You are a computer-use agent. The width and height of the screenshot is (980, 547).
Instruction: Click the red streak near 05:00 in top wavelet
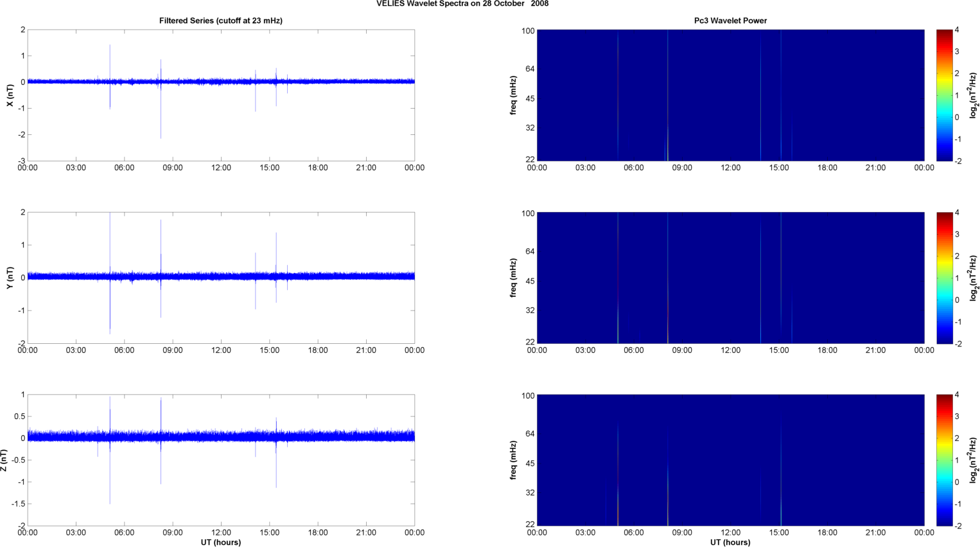coord(618,95)
